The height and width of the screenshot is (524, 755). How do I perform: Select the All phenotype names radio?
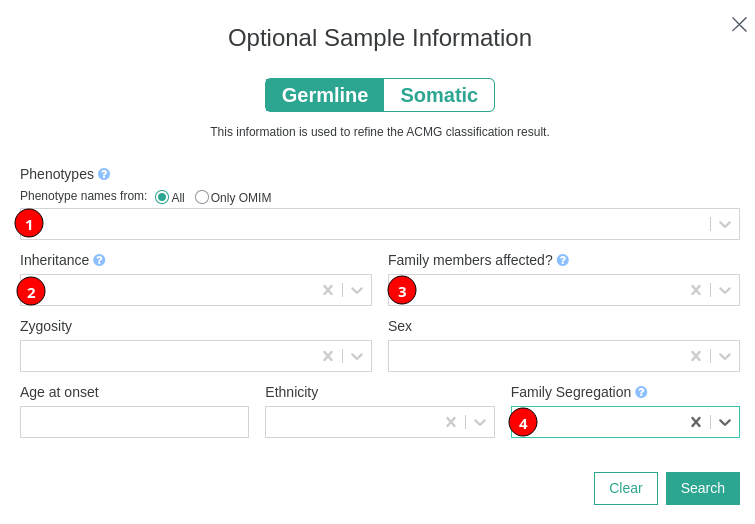[162, 197]
